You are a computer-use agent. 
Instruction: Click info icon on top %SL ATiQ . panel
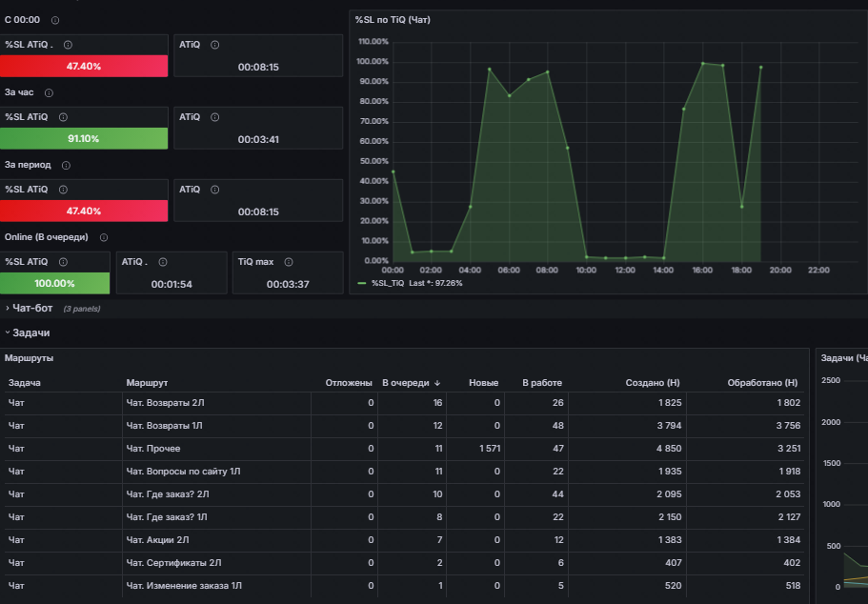click(x=68, y=45)
